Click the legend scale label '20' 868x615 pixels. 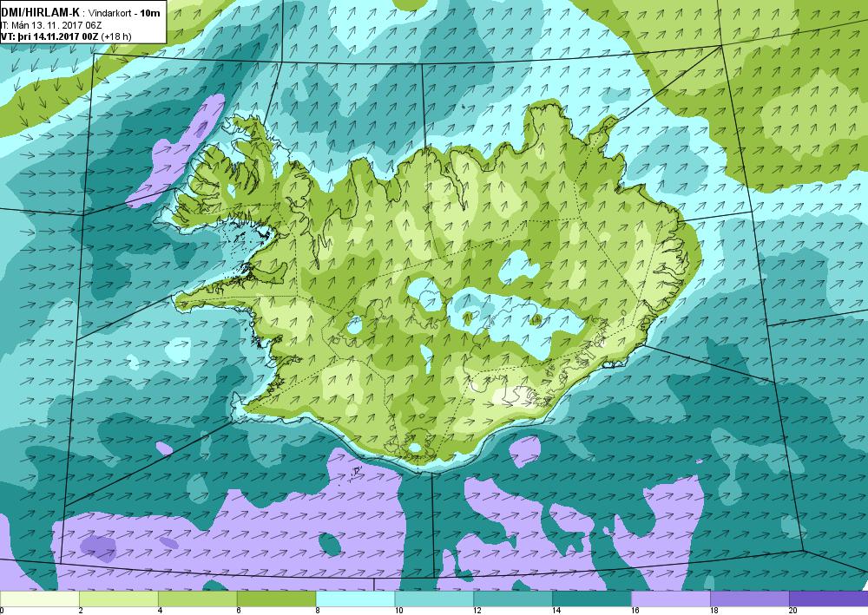pos(792,611)
